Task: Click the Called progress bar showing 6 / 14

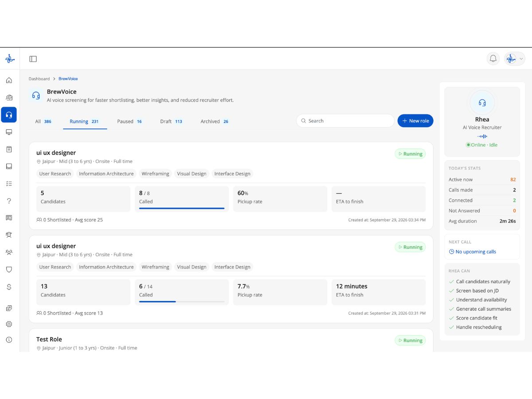Action: pos(182,301)
